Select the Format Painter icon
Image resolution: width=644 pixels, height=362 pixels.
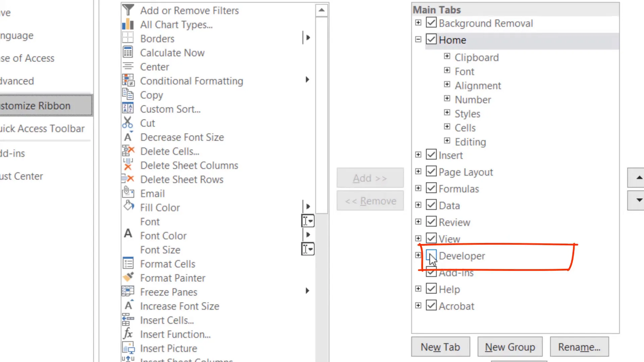[128, 277]
